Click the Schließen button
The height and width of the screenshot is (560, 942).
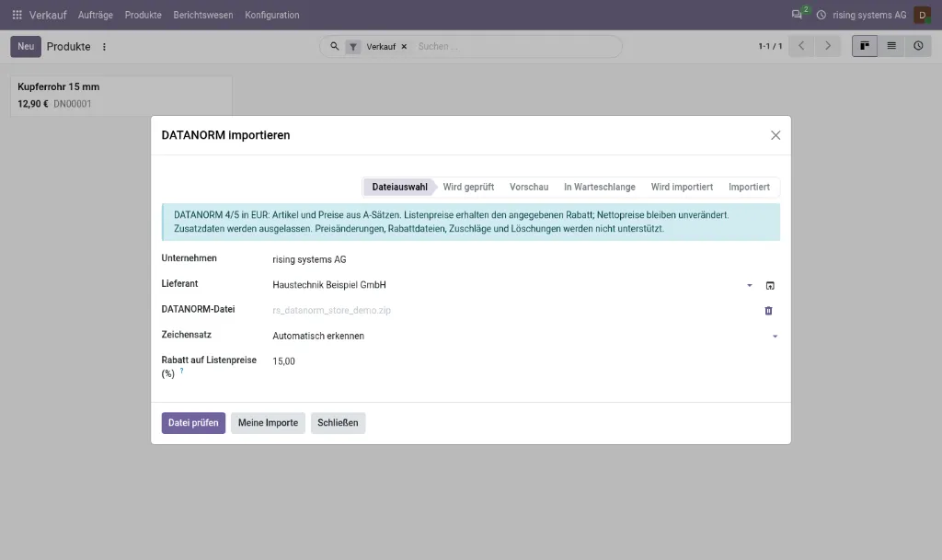click(338, 423)
